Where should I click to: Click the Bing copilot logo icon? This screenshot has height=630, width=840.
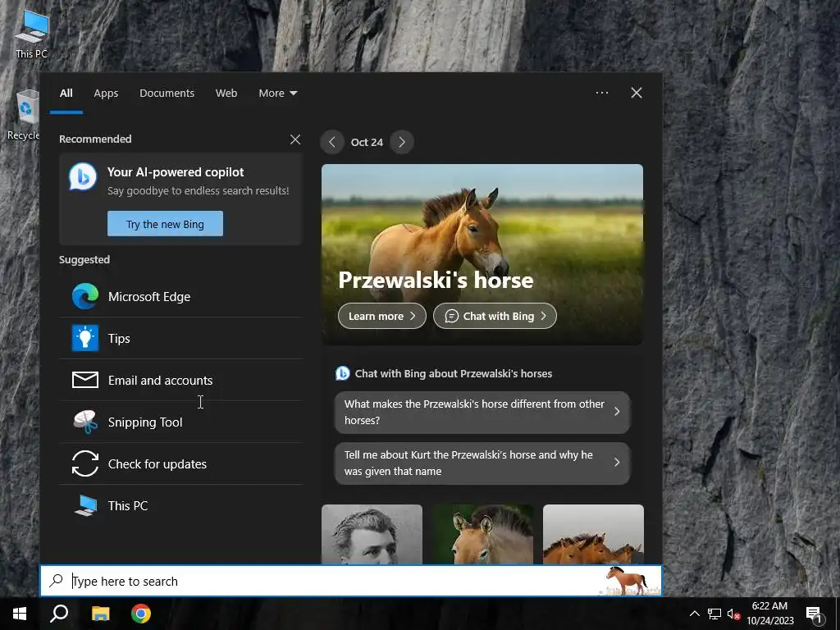[83, 177]
